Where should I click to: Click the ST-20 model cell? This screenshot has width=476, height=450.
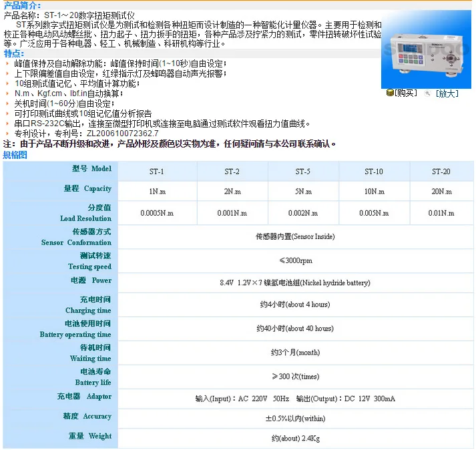tap(441, 172)
